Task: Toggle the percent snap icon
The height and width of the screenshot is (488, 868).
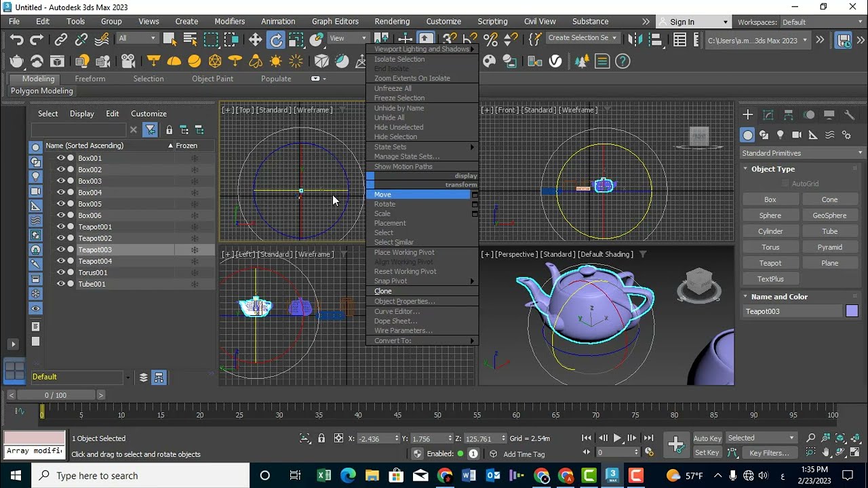Action: coord(491,40)
